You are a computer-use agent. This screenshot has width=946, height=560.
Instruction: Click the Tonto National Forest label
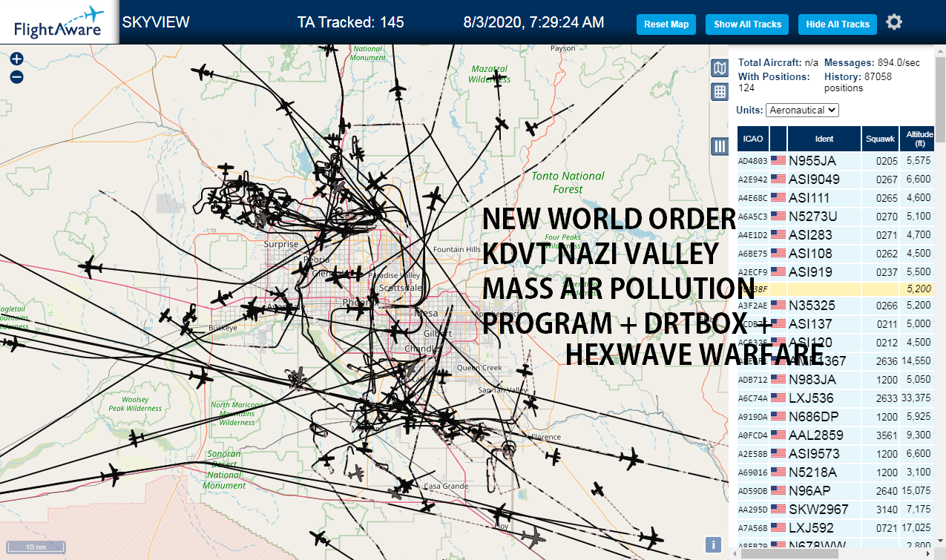[x=568, y=182]
